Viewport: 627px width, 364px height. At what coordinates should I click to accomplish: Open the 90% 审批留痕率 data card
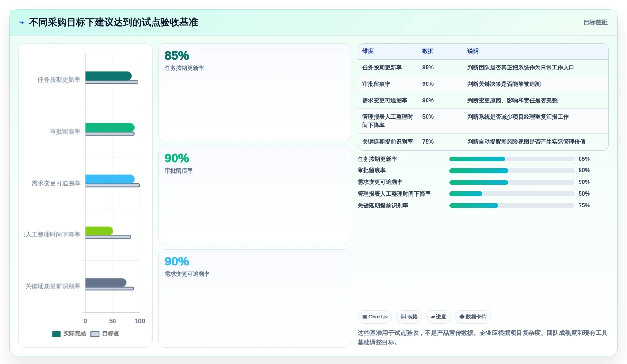point(254,195)
